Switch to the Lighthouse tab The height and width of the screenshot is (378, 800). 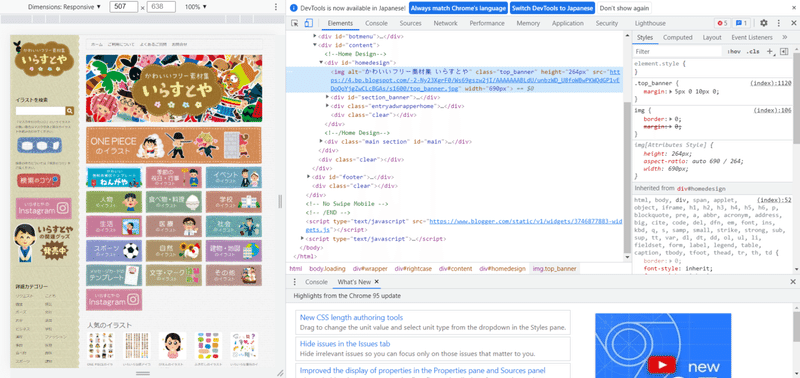click(650, 23)
